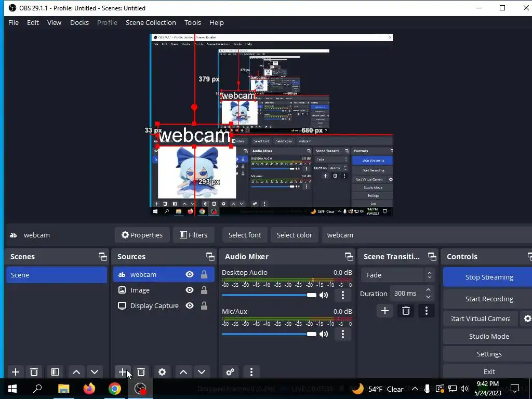Open Chrome from the taskbar
The width and height of the screenshot is (532, 399).
(x=115, y=389)
